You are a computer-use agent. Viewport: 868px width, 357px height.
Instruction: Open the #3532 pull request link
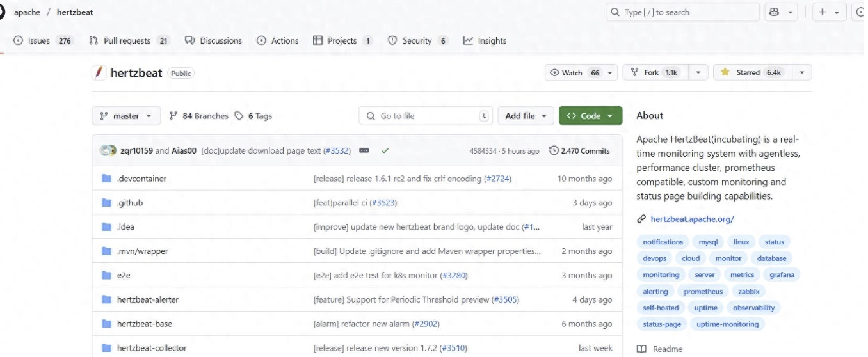pos(337,151)
